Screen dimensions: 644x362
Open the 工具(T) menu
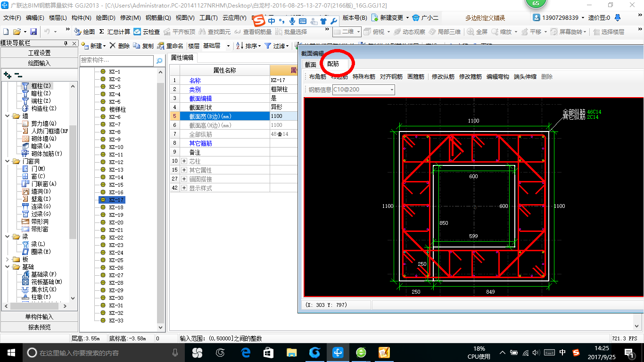pos(208,18)
